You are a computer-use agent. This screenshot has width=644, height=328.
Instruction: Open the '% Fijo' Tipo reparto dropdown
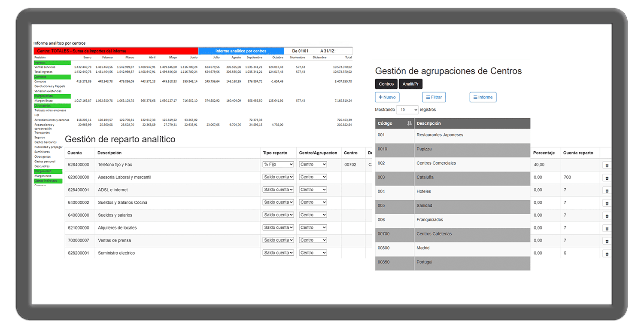coord(278,164)
